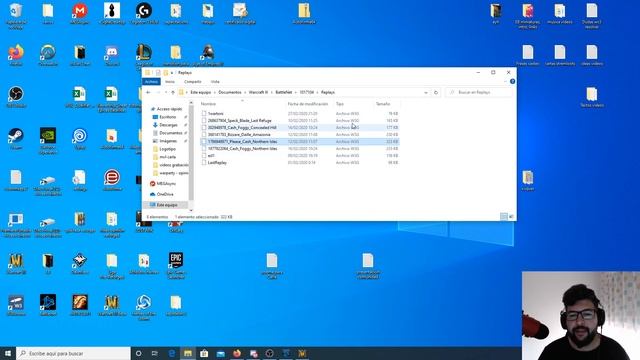Open the NVIDIA GeForce Experience desktop shortcut
Screen dimensions: 640x360
click(48, 140)
